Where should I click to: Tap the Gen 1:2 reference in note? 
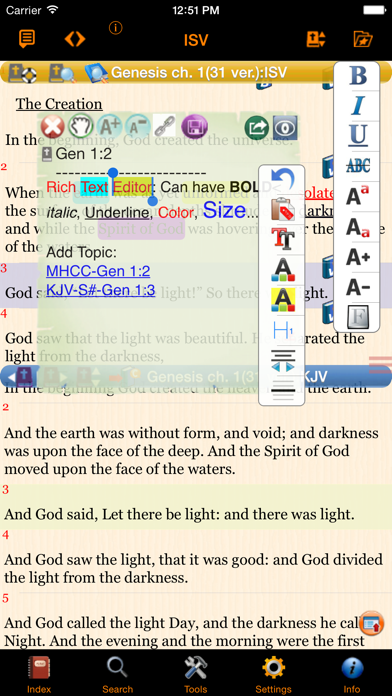(x=84, y=154)
